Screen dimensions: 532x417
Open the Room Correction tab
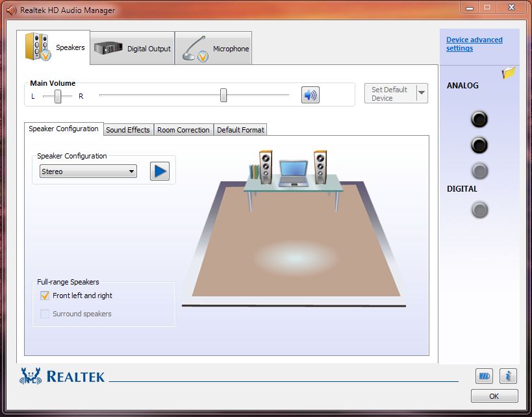point(184,130)
